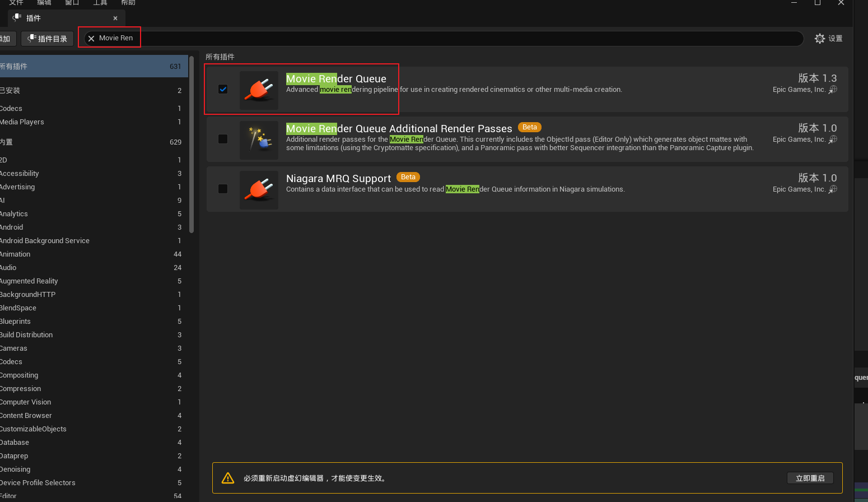The image size is (868, 502).
Task: Click the 立即重启 restart button
Action: (x=810, y=478)
